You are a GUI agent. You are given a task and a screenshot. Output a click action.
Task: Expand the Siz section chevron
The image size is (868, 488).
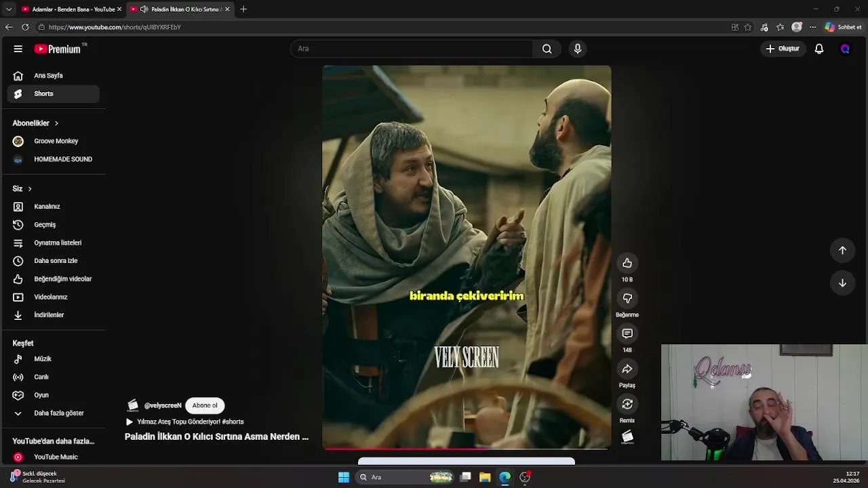click(29, 188)
